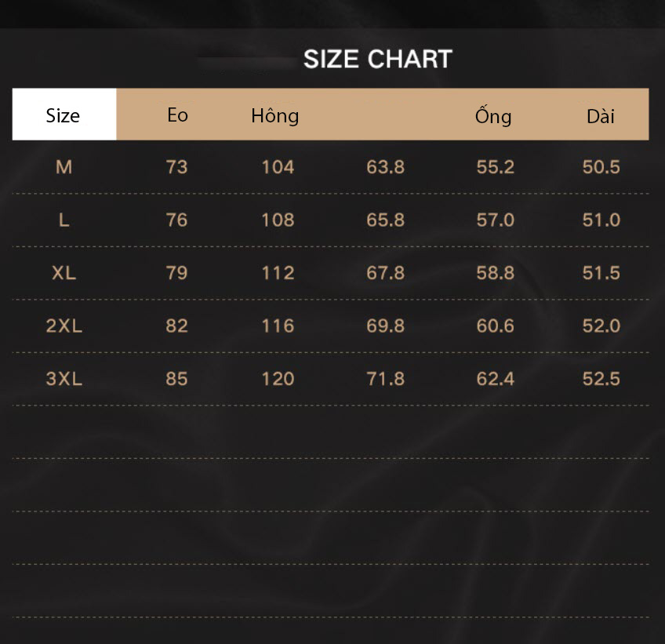Image resolution: width=665 pixels, height=644 pixels.
Task: Select the 3XL size row label
Action: coord(64,379)
